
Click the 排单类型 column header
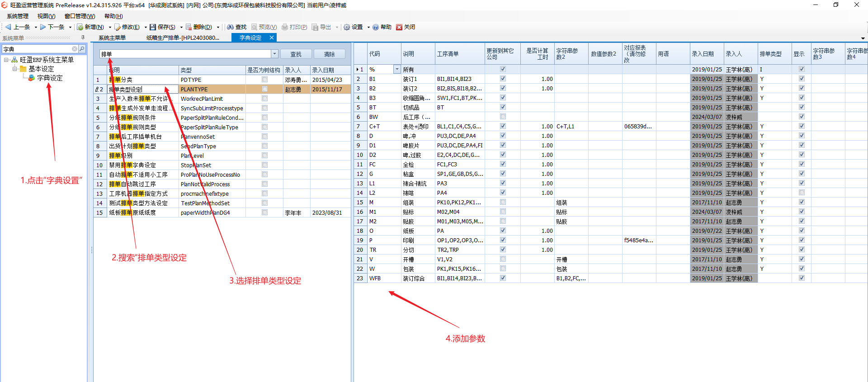(x=774, y=54)
